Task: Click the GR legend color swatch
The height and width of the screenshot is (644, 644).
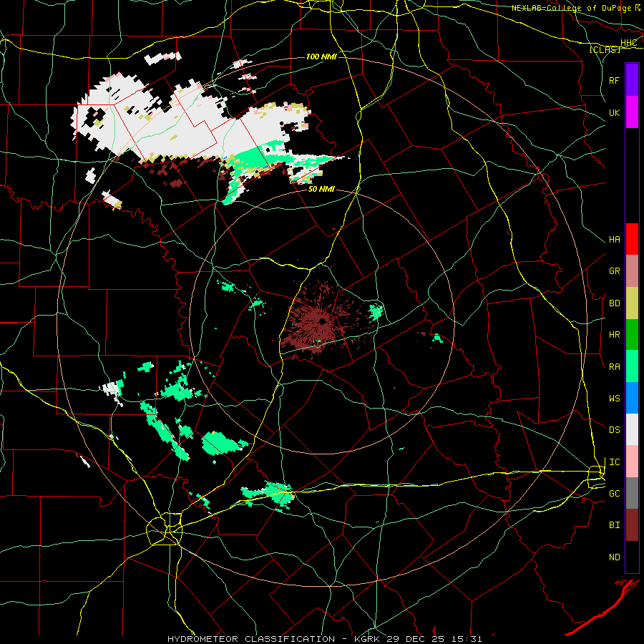Action: (x=632, y=271)
